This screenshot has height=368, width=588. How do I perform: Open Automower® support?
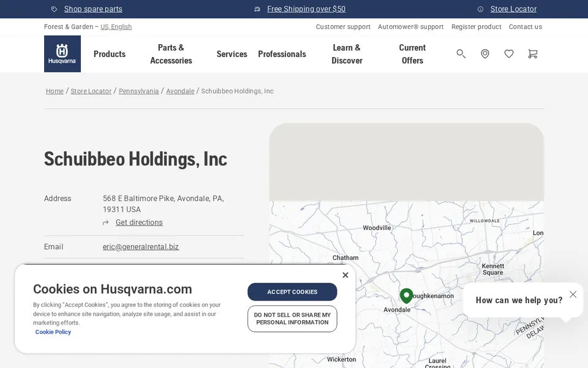click(x=410, y=26)
